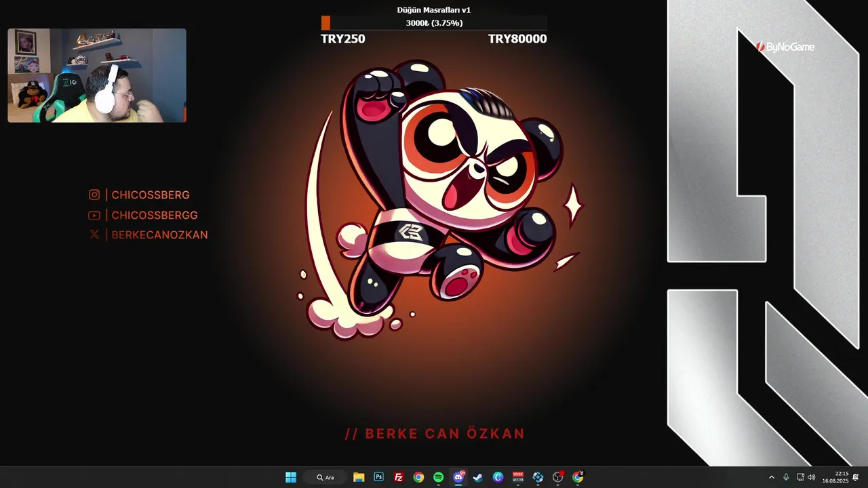The height and width of the screenshot is (488, 868).
Task: Click the TRY250 amount label
Action: coord(343,39)
